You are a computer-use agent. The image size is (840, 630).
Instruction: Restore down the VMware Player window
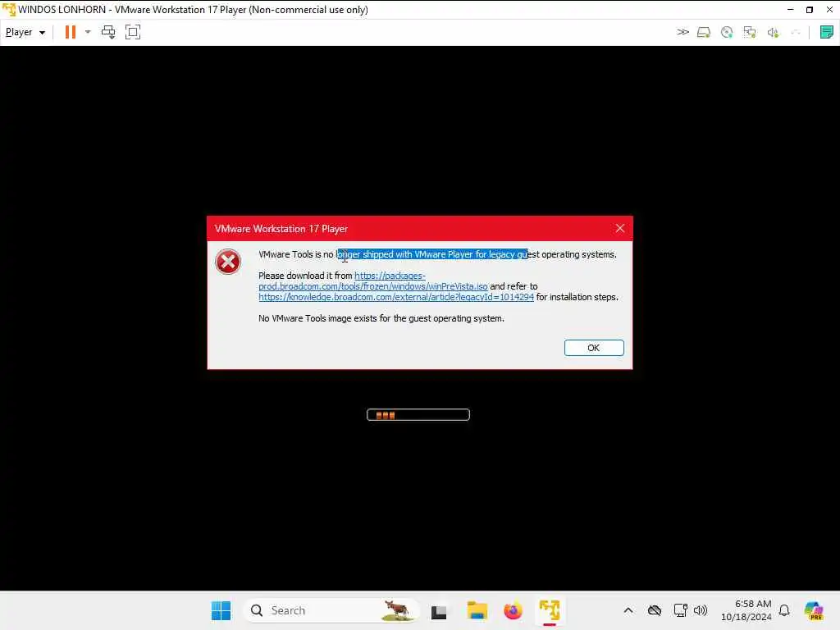pyautogui.click(x=810, y=10)
